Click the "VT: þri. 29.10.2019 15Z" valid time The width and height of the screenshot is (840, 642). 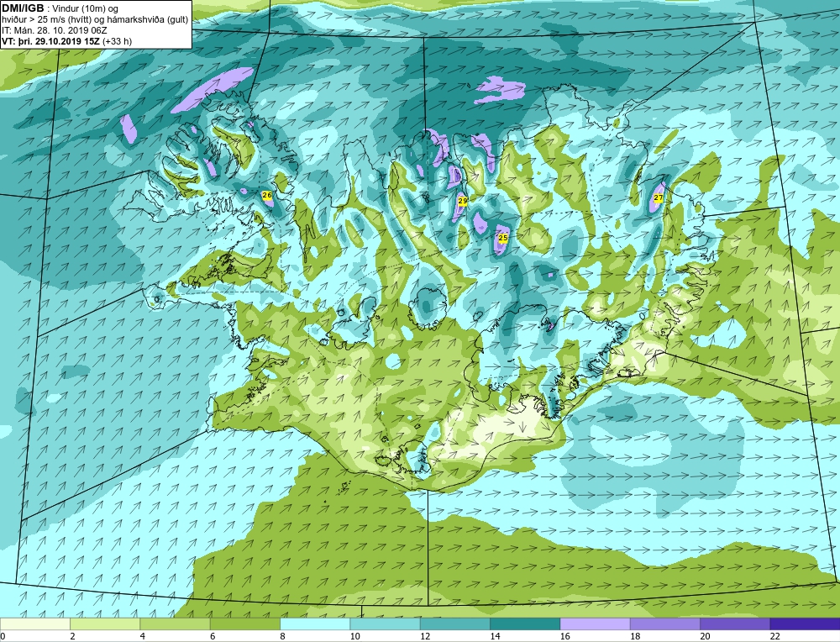pyautogui.click(x=52, y=40)
